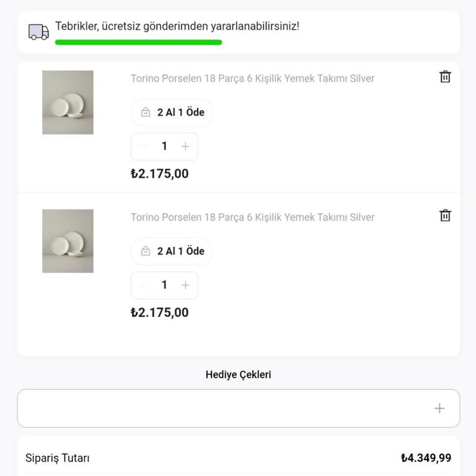Open the second product's thumbnail image
This screenshot has height=476, width=476.
coord(68,241)
